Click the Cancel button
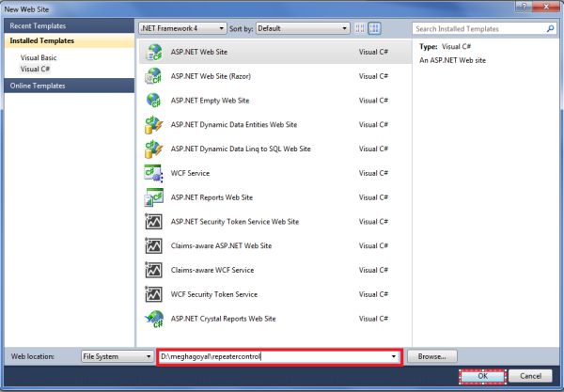 (530, 376)
